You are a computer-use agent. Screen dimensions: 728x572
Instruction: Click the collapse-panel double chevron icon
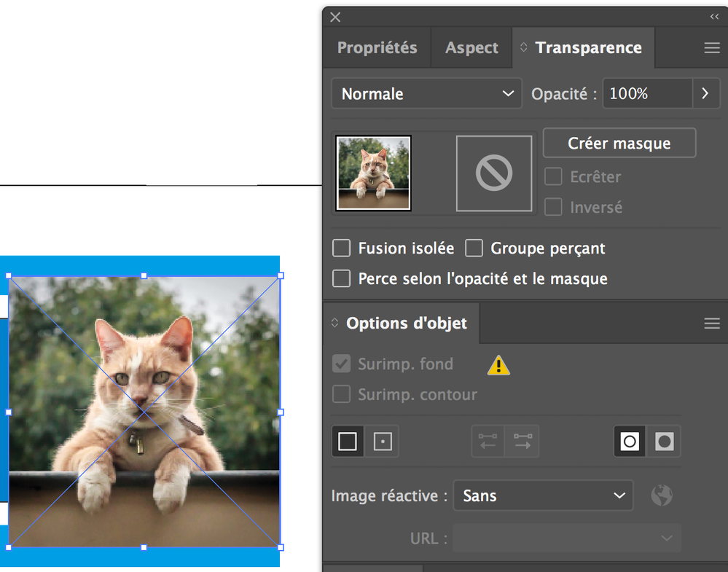tap(715, 17)
